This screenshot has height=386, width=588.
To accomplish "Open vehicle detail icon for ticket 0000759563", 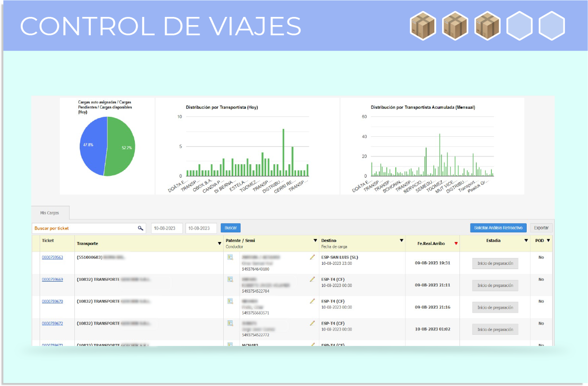I will pos(230,257).
